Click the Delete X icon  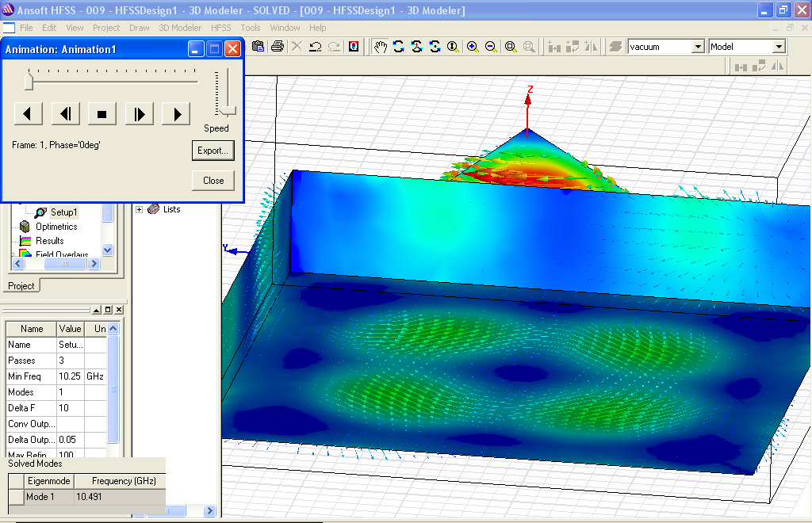click(297, 47)
